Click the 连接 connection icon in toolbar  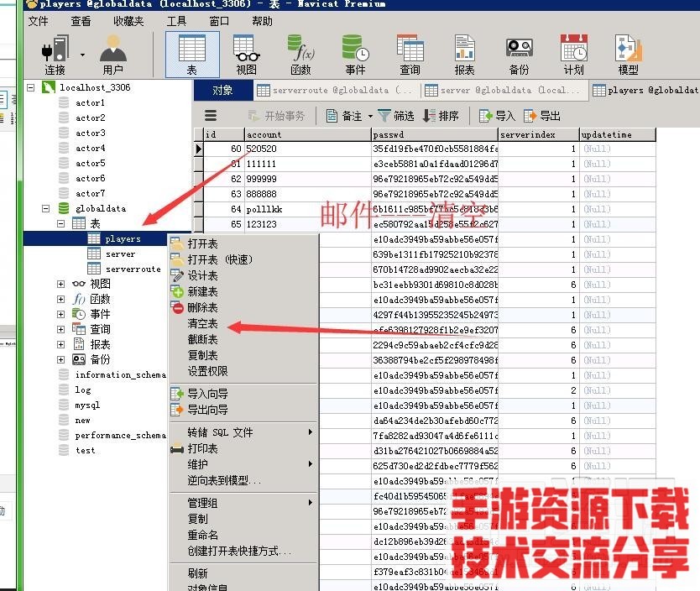pos(55,55)
